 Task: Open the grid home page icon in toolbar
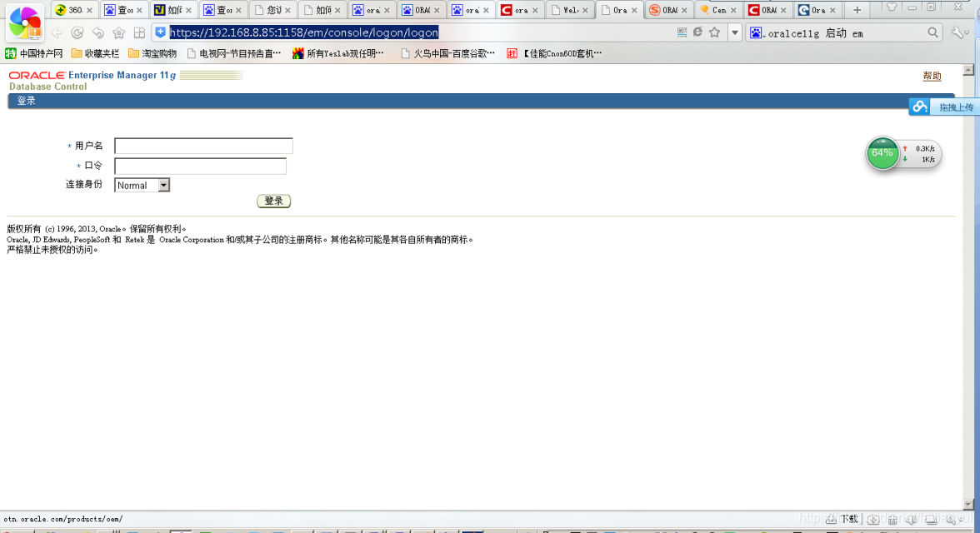[x=139, y=32]
